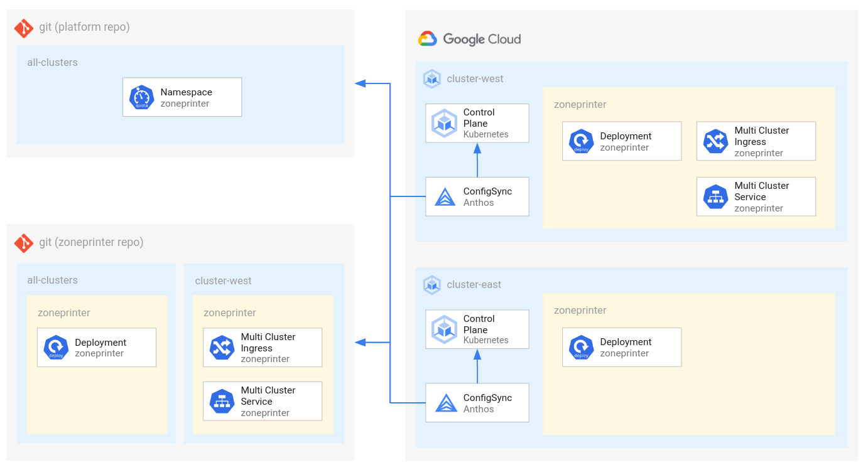Viewport: 868px width, 470px height.
Task: Click the git icon for platform repo
Action: pyautogui.click(x=24, y=28)
